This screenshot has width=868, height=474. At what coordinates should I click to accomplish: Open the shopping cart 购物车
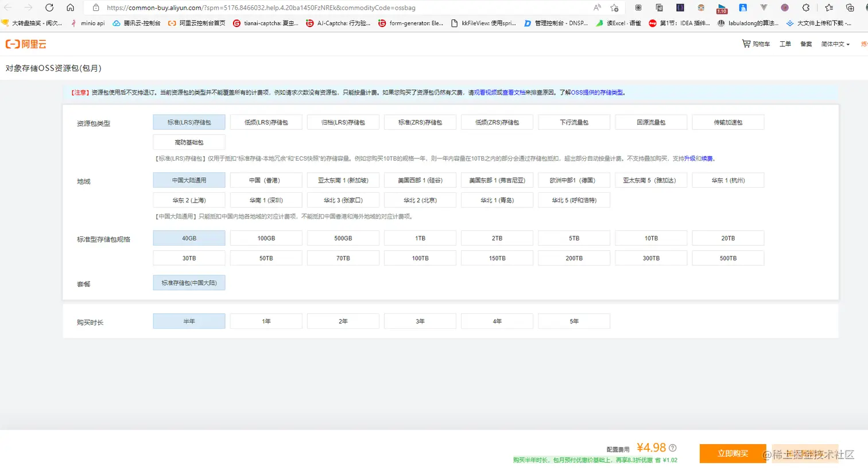point(755,44)
